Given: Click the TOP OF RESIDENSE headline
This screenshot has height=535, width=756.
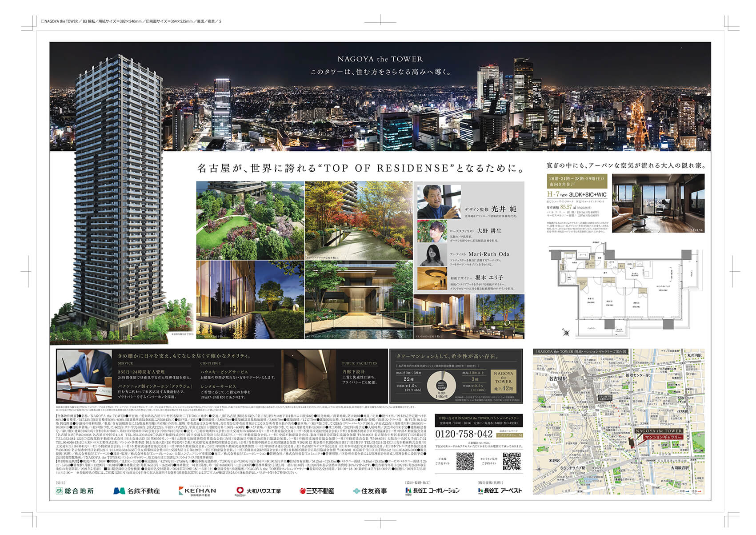Looking at the screenshot, I should click(360, 168).
